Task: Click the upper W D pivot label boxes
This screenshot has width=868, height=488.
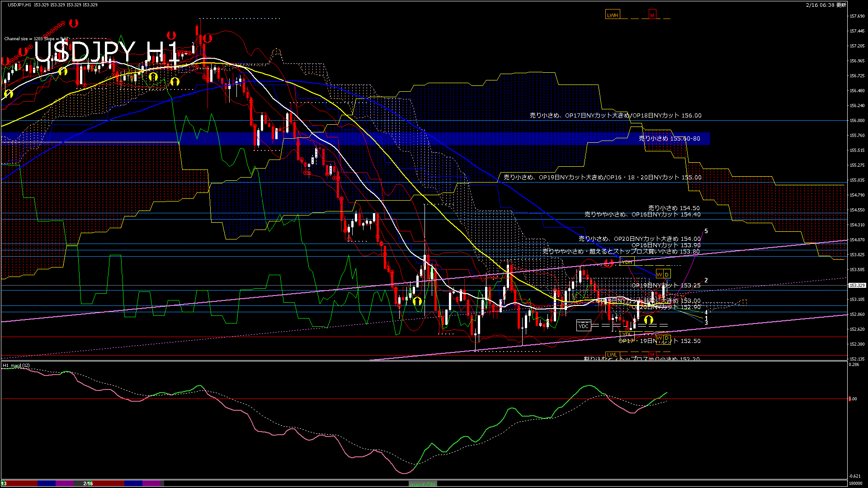Action: [663, 274]
